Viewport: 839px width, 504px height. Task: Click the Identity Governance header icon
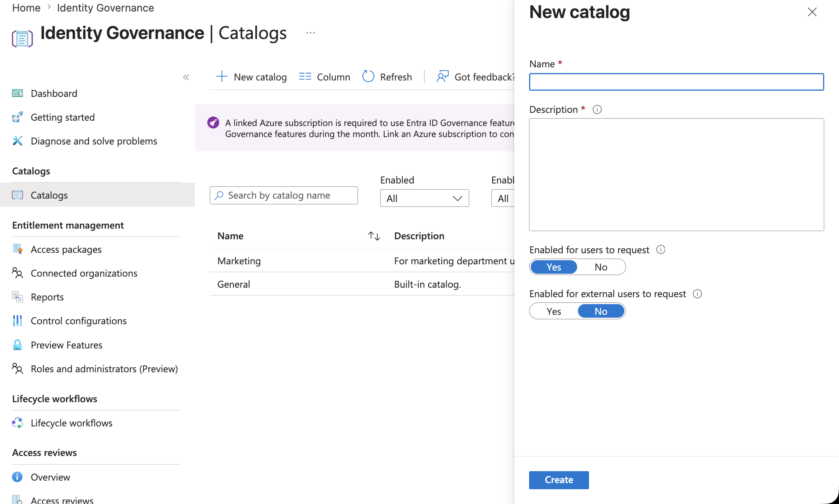click(x=22, y=39)
